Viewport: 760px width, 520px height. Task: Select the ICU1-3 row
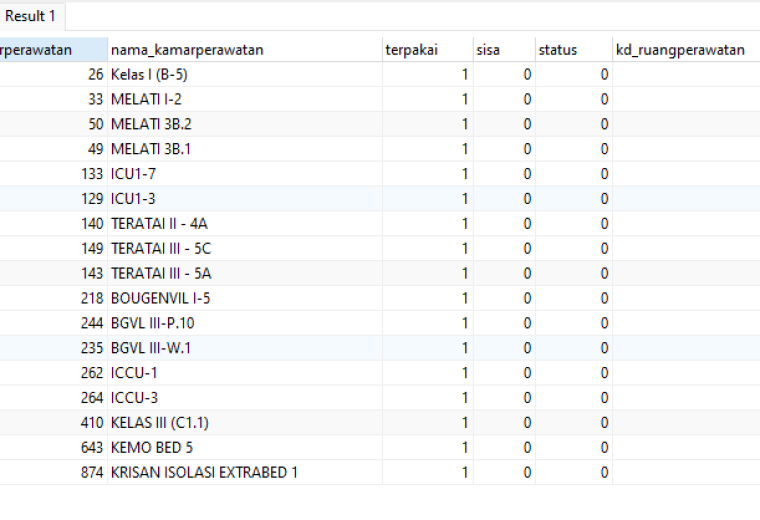(x=380, y=199)
